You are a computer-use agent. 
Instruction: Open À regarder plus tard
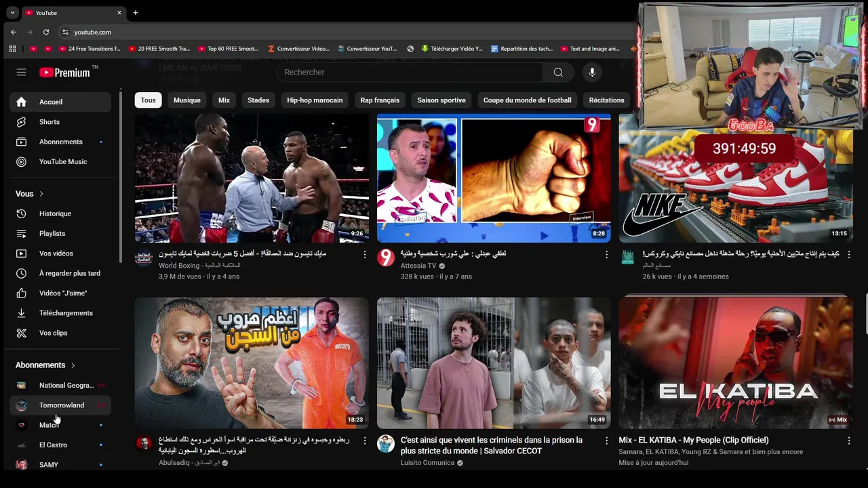(x=60, y=273)
